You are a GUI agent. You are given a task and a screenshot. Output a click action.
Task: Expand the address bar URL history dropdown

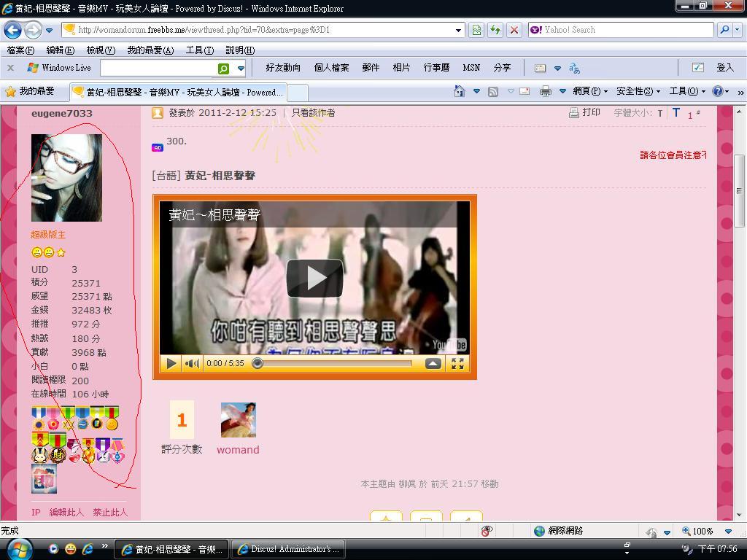458,30
